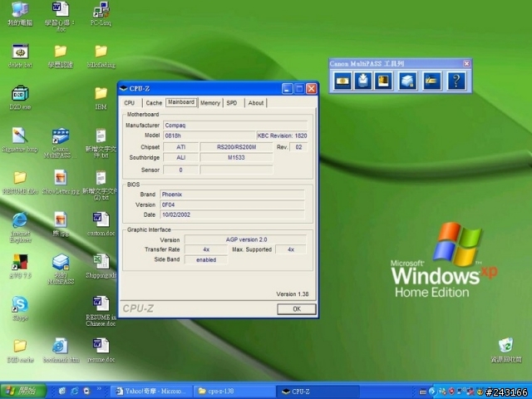Click the Side Band enabled value
This screenshot has height=399, width=532.
coord(206,259)
